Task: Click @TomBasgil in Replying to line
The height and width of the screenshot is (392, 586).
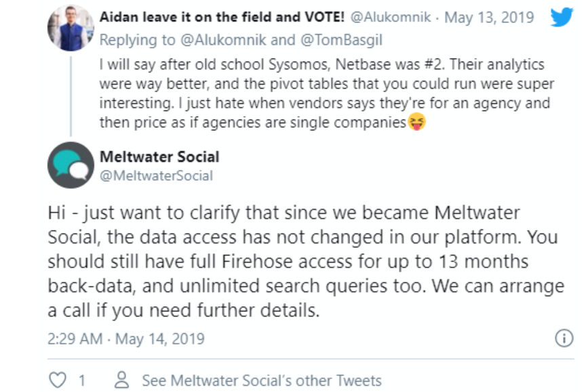Action: point(342,39)
